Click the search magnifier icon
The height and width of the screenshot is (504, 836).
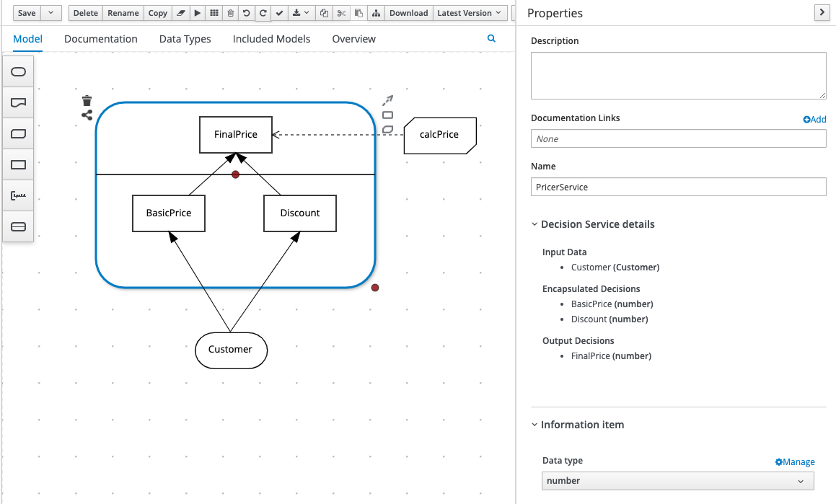[x=491, y=39]
